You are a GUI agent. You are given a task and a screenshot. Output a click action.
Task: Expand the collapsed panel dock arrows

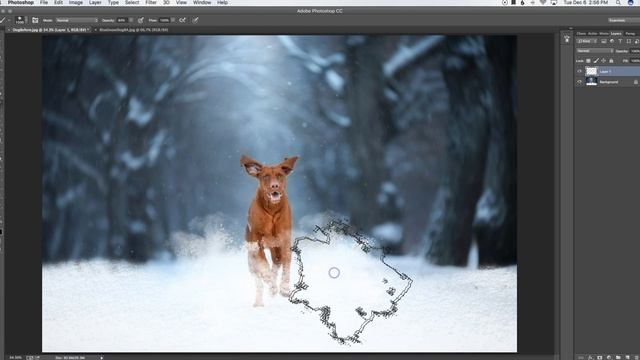pyautogui.click(x=570, y=29)
